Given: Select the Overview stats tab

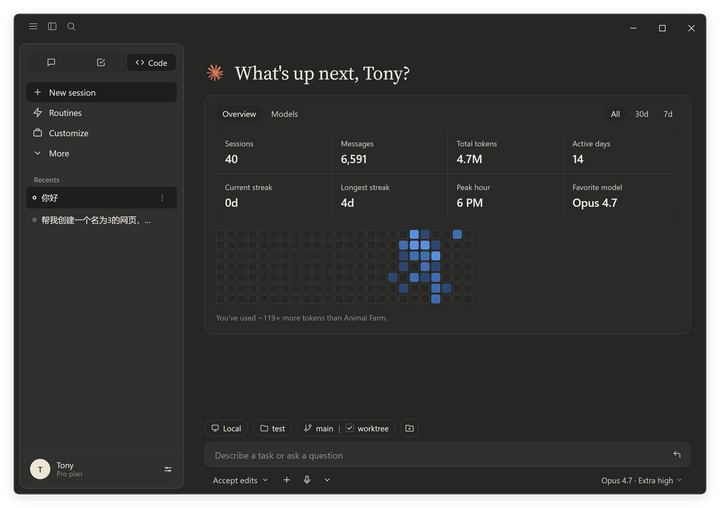Looking at the screenshot, I should click(239, 114).
